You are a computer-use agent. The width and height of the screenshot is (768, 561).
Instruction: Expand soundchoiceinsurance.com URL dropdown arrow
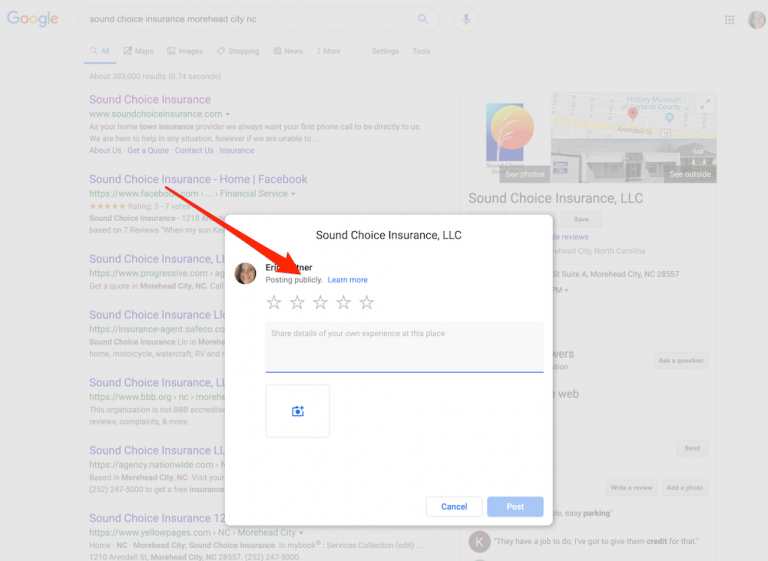(x=228, y=114)
